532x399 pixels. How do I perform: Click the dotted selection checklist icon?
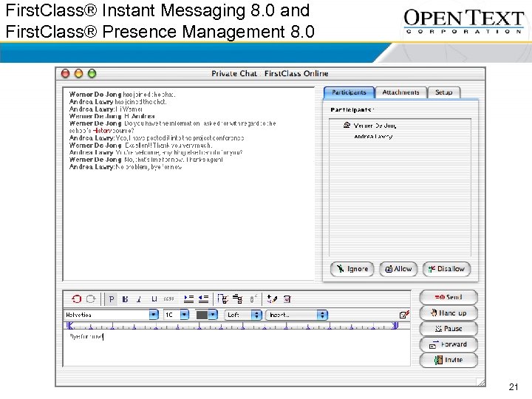pyautogui.click(x=222, y=299)
